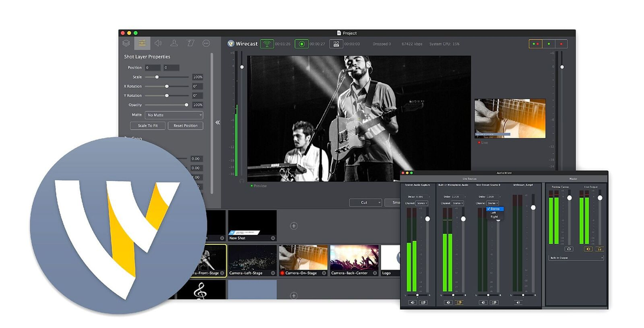Open gear settings on Camera-Left-Stage
The image size is (644, 328).
[x=273, y=273]
